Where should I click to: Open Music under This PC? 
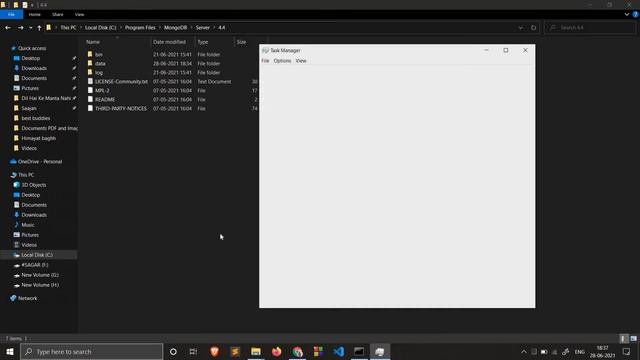click(x=28, y=225)
